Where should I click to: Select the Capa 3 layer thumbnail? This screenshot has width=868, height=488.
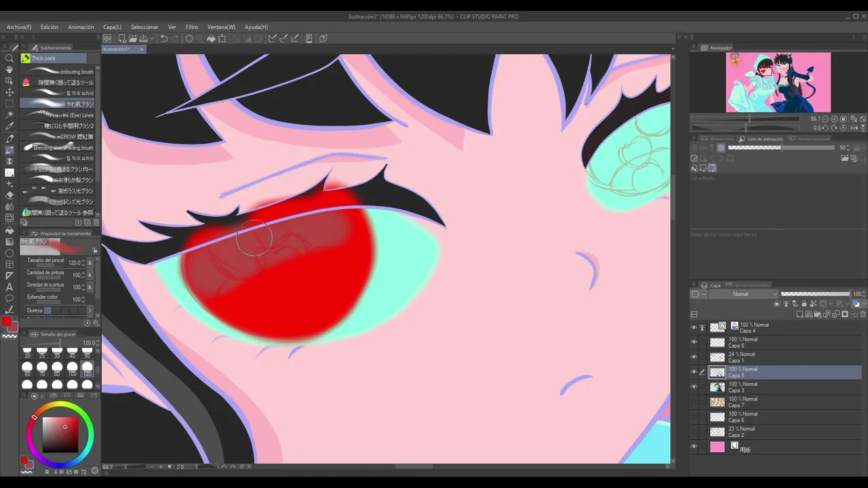[x=717, y=387]
